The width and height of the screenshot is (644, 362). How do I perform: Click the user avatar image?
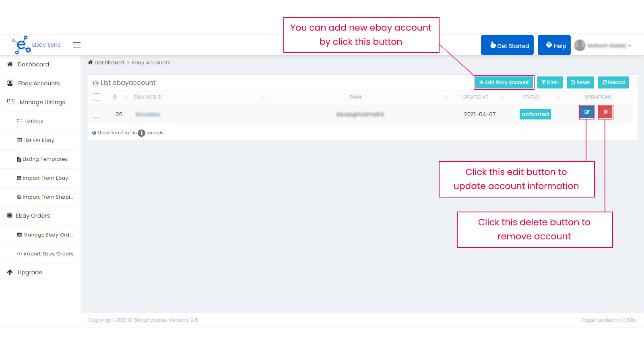pyautogui.click(x=580, y=45)
